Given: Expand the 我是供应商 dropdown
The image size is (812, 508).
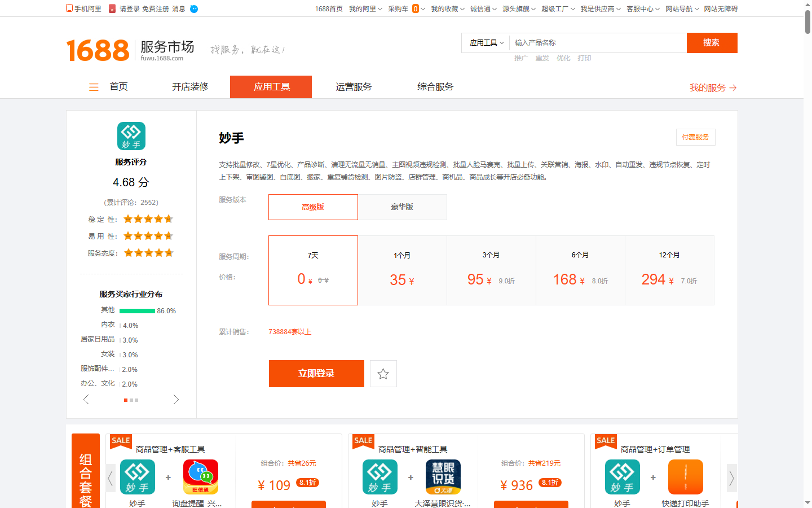Looking at the screenshot, I should click(601, 9).
